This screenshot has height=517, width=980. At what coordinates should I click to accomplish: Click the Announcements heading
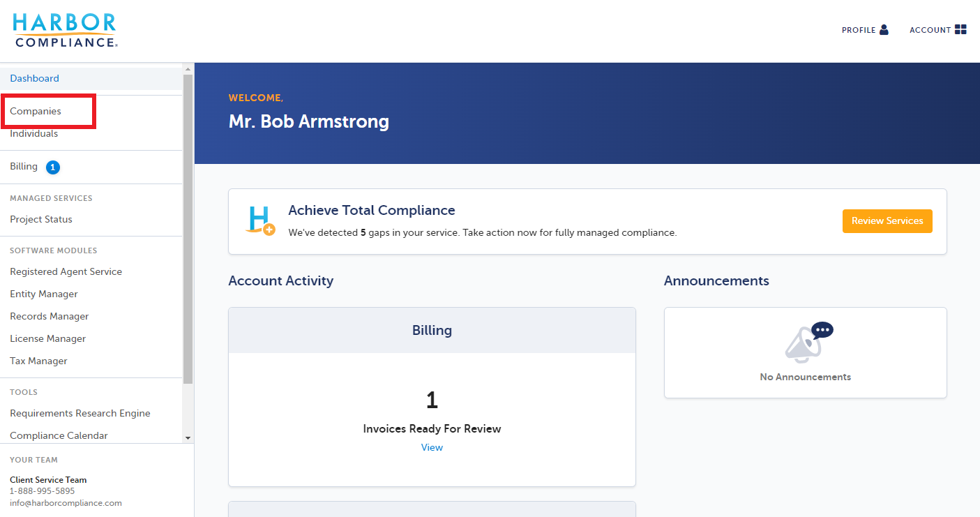[716, 280]
